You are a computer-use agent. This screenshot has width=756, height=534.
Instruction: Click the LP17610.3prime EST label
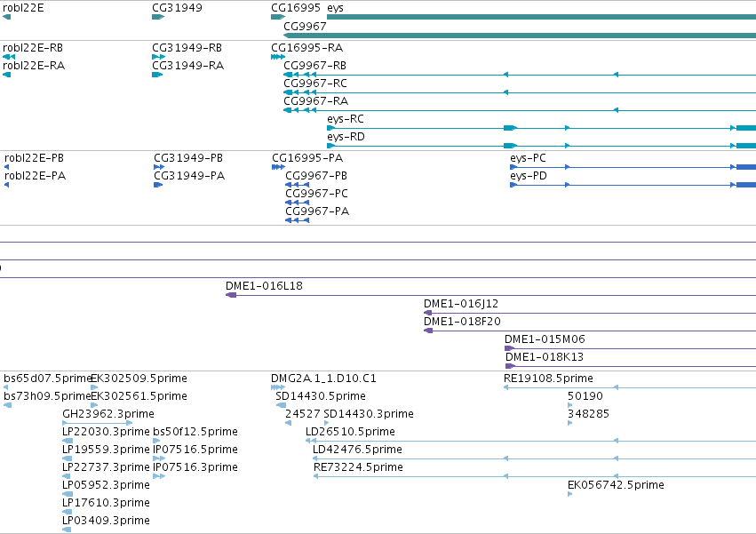106,504
